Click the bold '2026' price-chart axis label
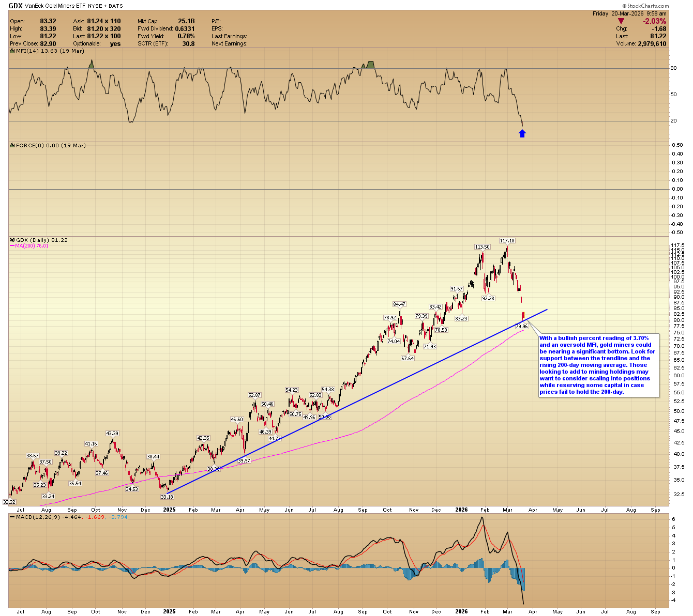 [x=462, y=510]
